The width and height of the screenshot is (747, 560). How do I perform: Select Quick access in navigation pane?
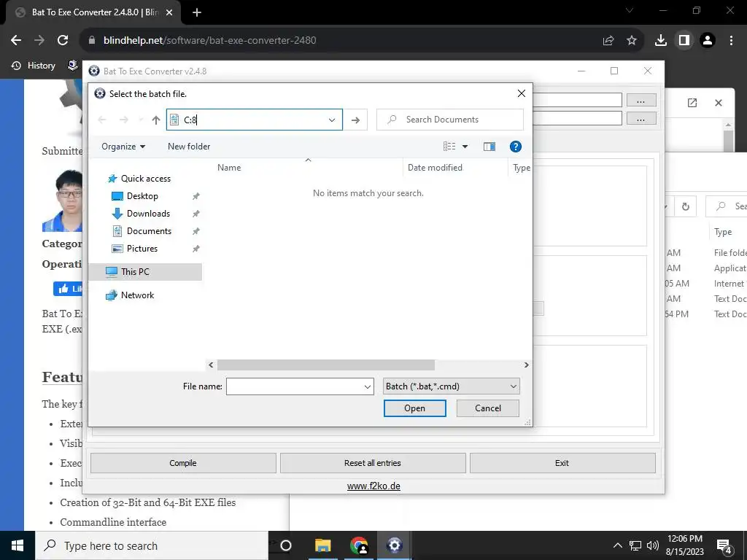[145, 179]
